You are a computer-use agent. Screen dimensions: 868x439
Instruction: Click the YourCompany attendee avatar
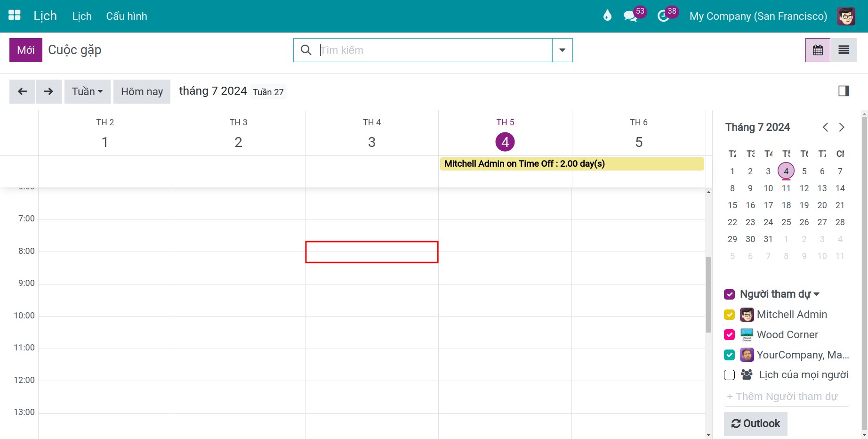(x=747, y=355)
